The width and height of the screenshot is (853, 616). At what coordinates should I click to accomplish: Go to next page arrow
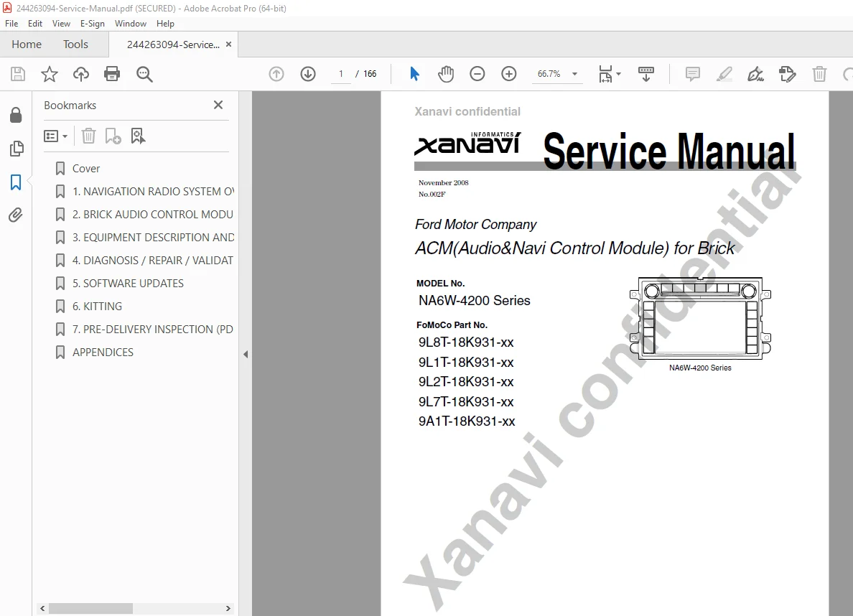click(308, 74)
